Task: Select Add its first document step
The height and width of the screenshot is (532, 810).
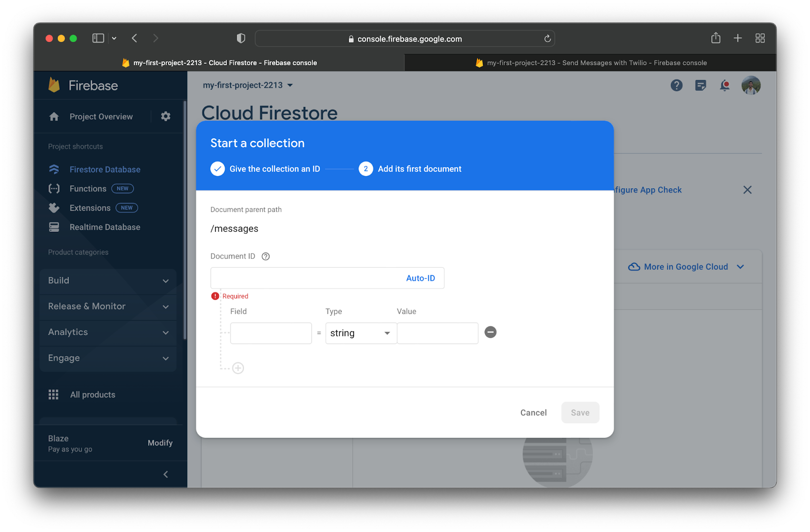Action: [410, 169]
